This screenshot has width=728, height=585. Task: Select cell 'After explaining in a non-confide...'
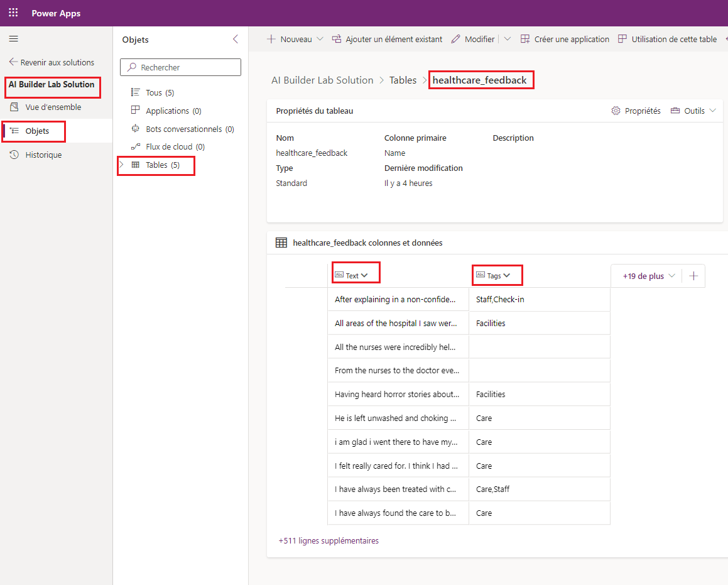coord(398,300)
